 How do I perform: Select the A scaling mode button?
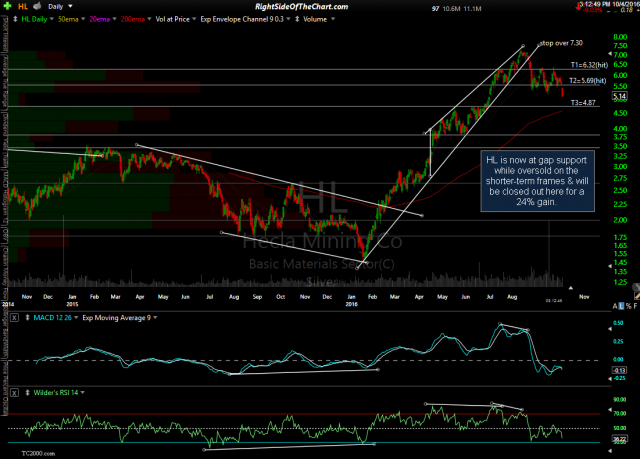point(615,306)
